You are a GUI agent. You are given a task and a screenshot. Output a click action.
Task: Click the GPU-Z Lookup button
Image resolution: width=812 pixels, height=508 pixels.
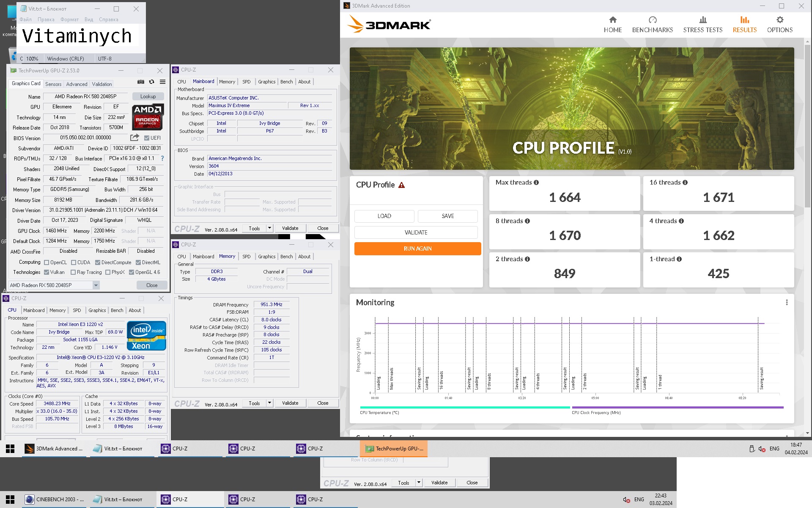pyautogui.click(x=148, y=97)
